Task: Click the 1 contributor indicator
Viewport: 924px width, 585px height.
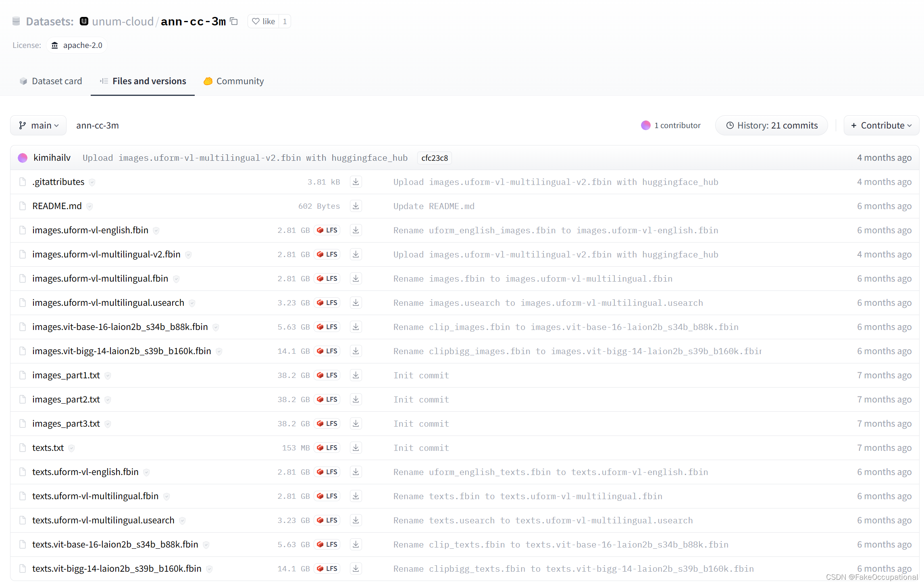Action: coord(671,125)
